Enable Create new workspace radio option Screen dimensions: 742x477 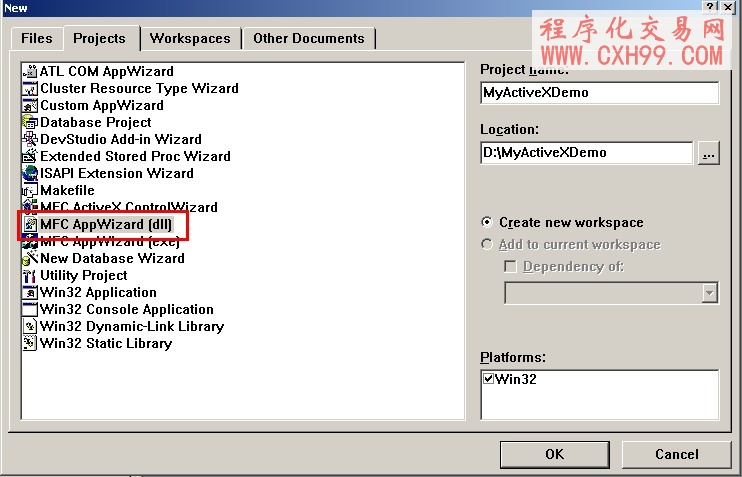pos(487,222)
